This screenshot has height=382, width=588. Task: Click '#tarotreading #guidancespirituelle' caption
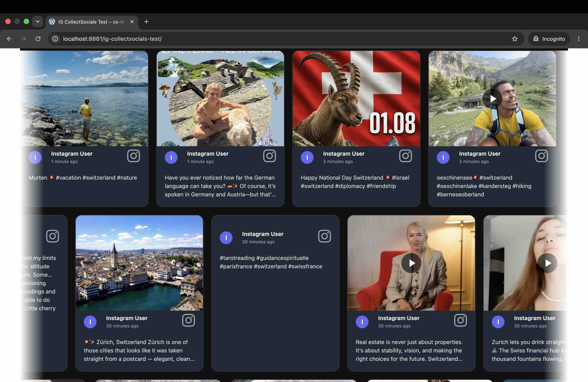(271, 262)
